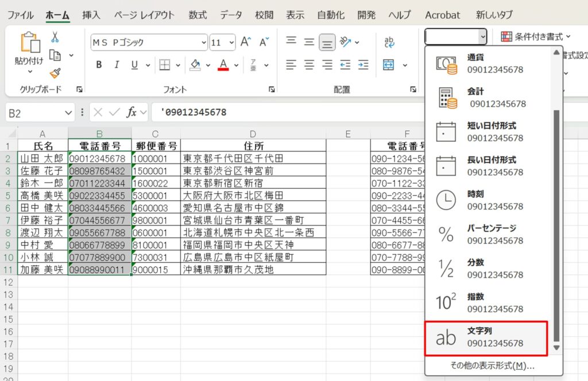Choose the パーセンテージ percentage format
This screenshot has width=588, height=381.
click(x=486, y=234)
